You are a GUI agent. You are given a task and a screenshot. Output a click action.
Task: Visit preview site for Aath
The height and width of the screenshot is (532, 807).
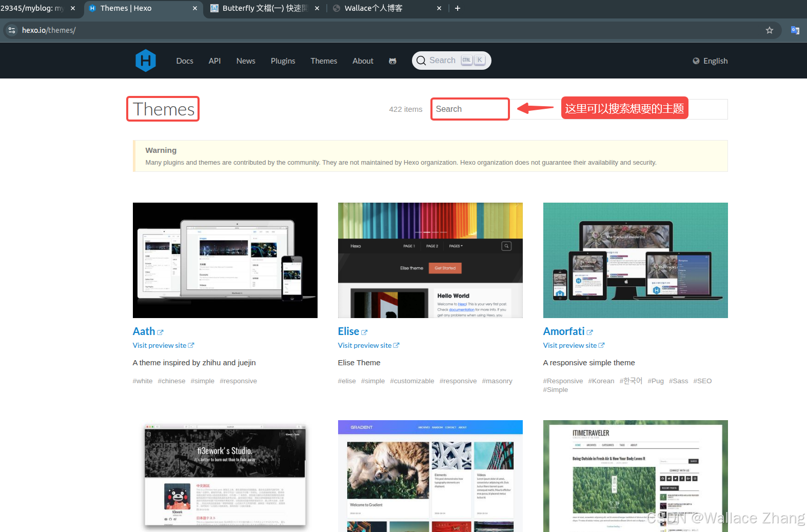click(163, 345)
